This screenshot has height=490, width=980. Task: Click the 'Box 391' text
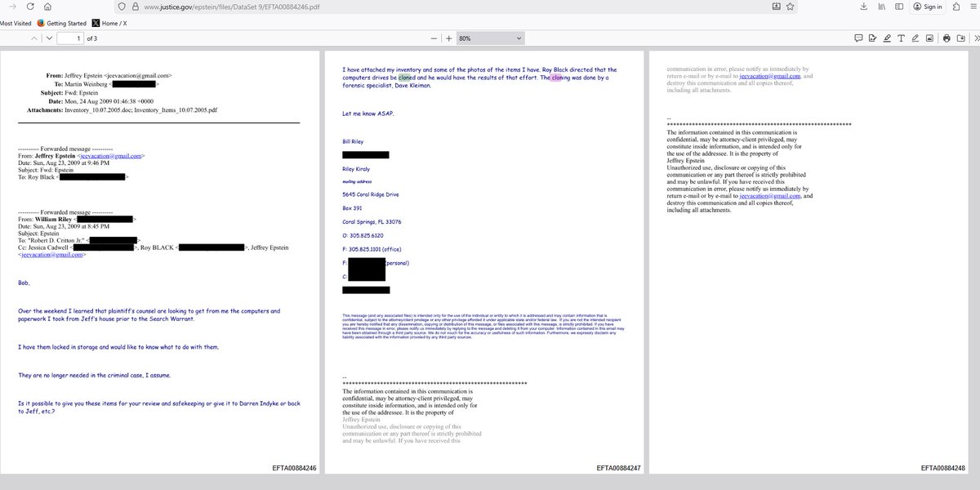pos(352,208)
